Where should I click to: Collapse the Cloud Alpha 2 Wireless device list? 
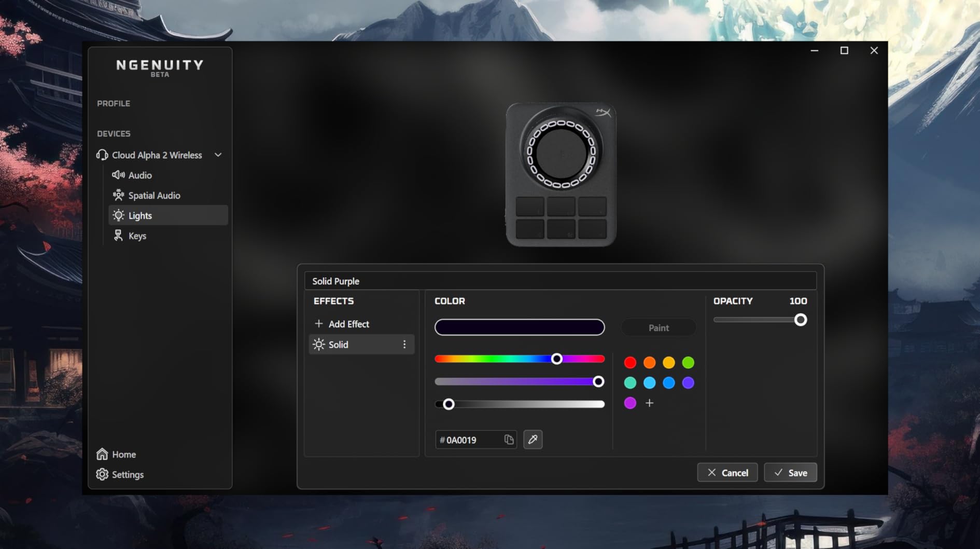[218, 155]
